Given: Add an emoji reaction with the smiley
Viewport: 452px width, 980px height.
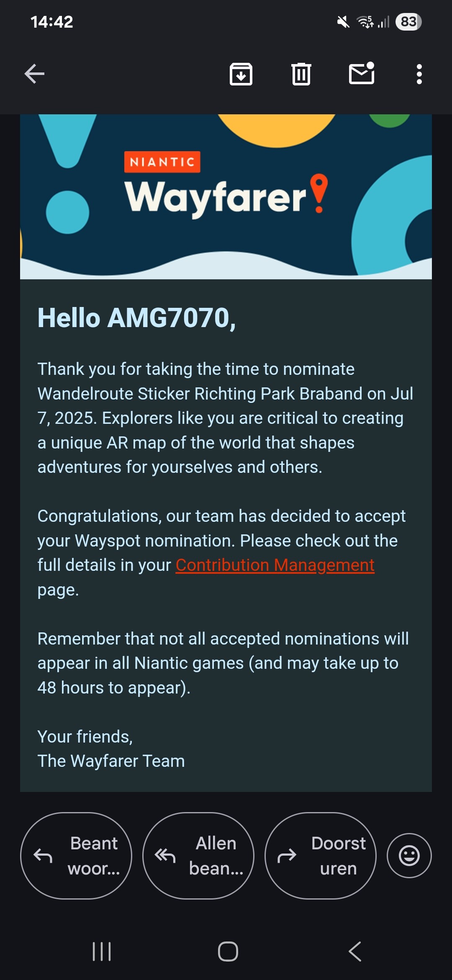Looking at the screenshot, I should (409, 856).
